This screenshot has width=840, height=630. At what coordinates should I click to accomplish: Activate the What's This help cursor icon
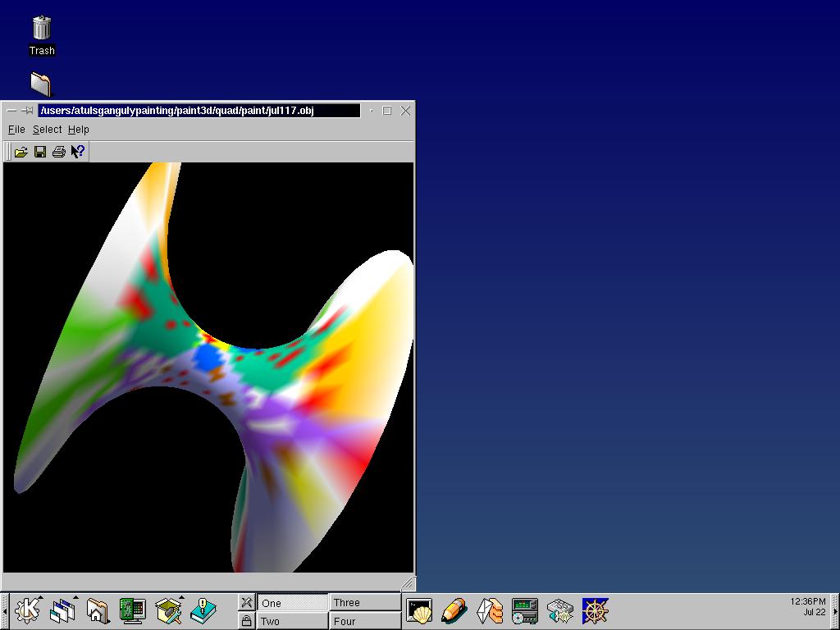pos(78,152)
